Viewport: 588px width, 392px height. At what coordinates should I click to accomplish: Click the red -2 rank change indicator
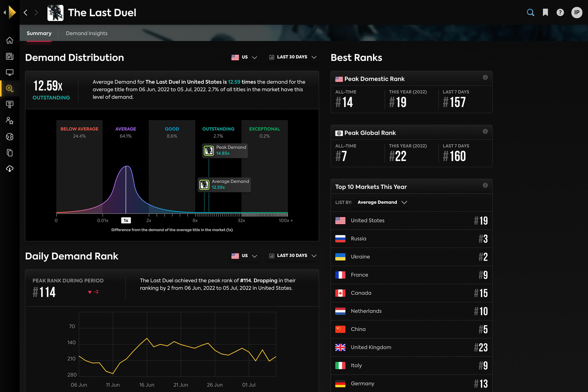coord(93,292)
